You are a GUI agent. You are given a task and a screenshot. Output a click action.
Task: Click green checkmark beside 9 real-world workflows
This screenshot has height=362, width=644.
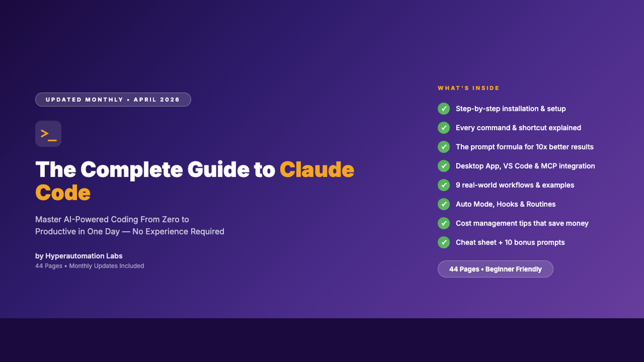click(443, 185)
